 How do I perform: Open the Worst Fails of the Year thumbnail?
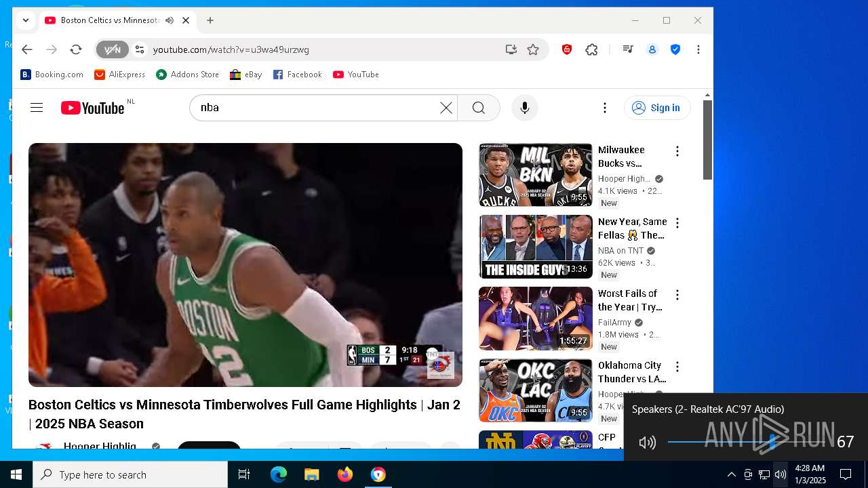(536, 319)
